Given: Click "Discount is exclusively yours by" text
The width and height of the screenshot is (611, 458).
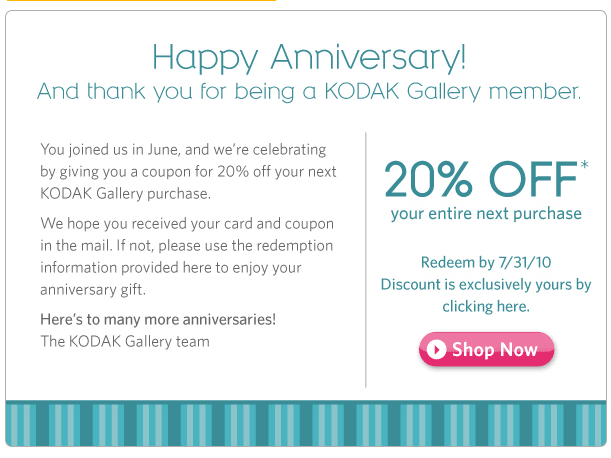Looking at the screenshot, I should 486,285.
